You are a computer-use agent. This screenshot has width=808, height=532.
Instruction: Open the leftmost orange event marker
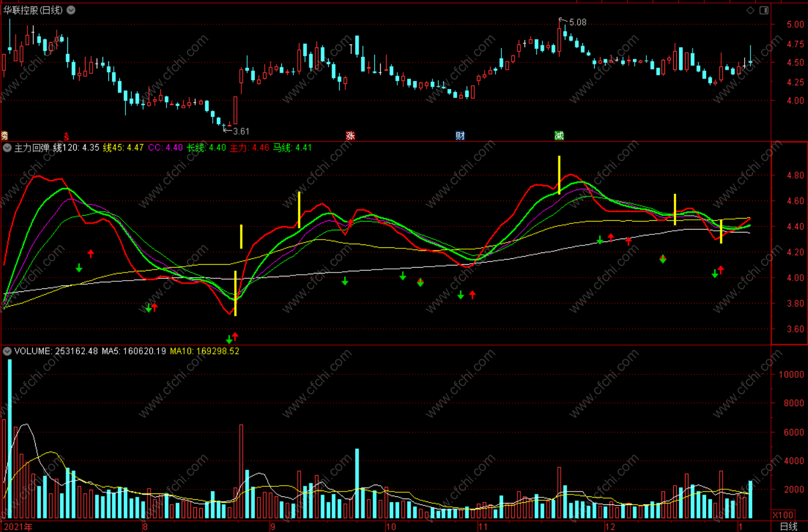click(x=5, y=136)
